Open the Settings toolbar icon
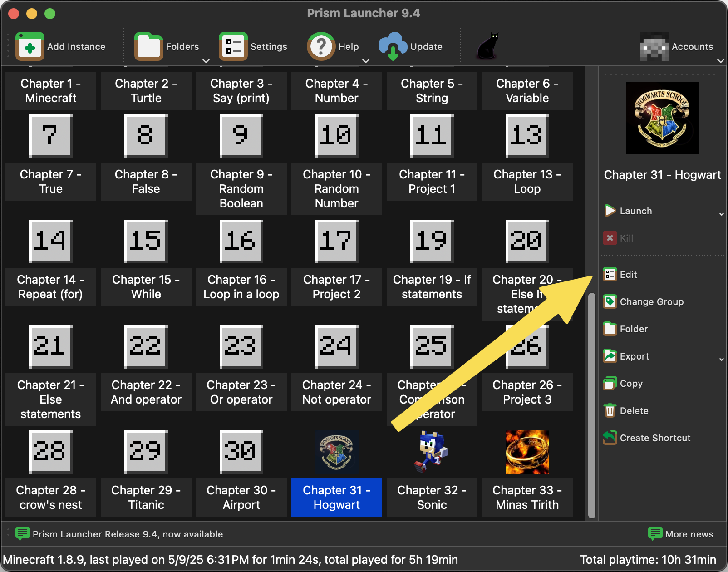Screen dimensions: 728x572 click(233, 47)
